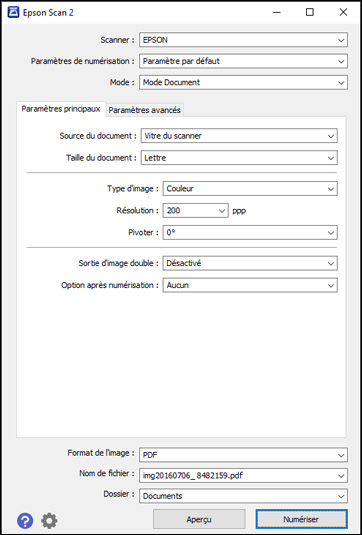This screenshot has width=362, height=535.
Task: Click the 'Pivoter :' label
Action: (x=142, y=233)
